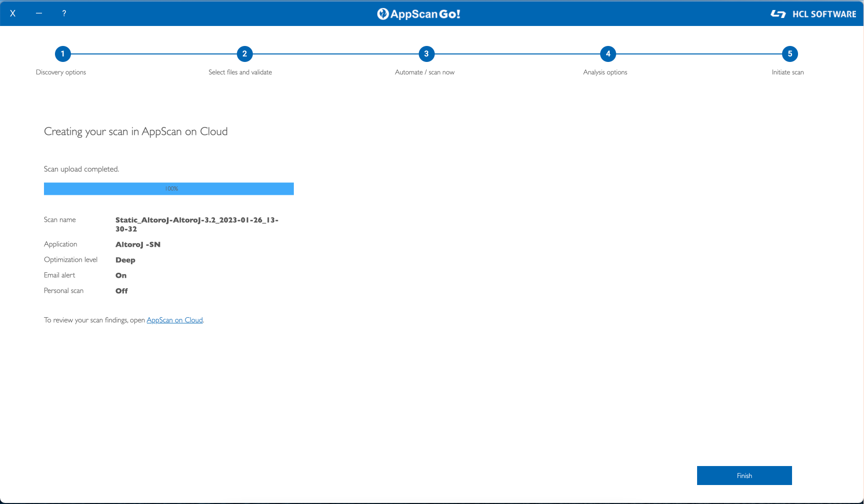The height and width of the screenshot is (504, 864).
Task: Click the Personal scan field label
Action: (64, 291)
